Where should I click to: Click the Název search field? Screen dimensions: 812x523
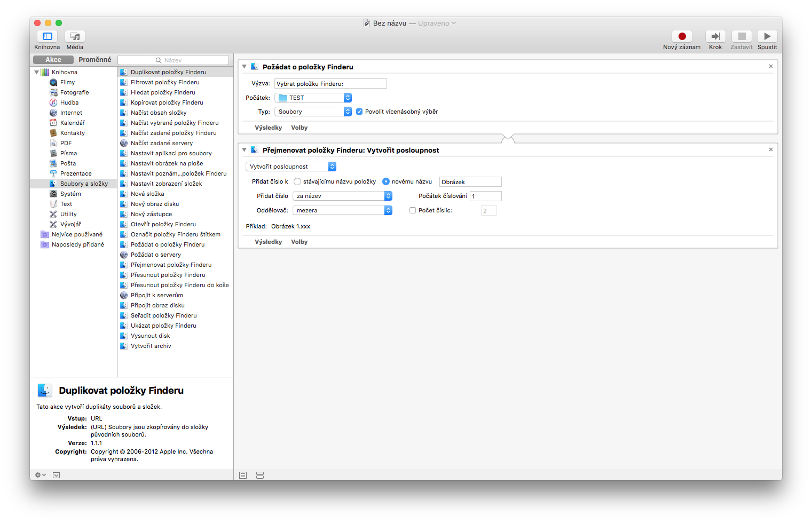pos(174,60)
